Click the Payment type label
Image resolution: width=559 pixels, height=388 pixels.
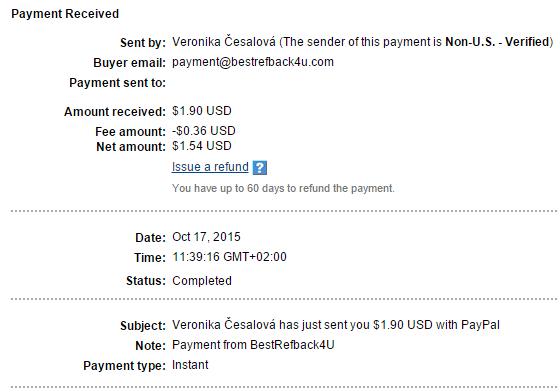[124, 366]
